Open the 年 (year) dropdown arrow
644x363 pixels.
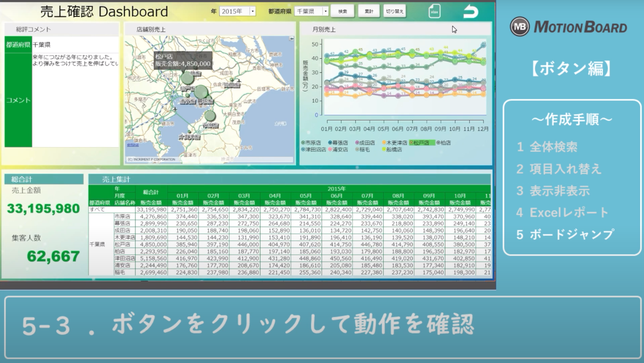(x=252, y=11)
